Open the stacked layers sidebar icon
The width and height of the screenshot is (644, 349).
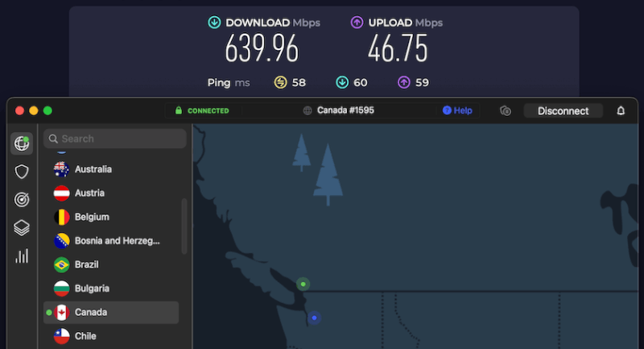[x=22, y=228]
